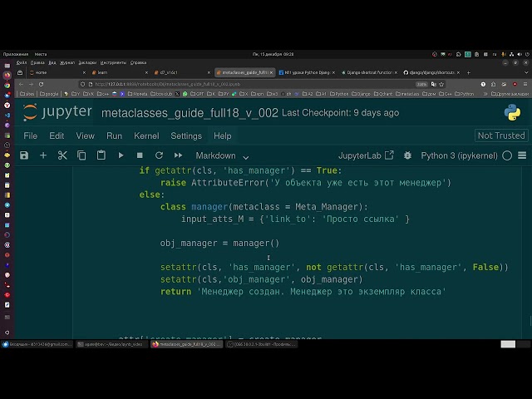This screenshot has width=532, height=399.
Task: Restart the kernel with the circular arrow icon
Action: point(159,155)
